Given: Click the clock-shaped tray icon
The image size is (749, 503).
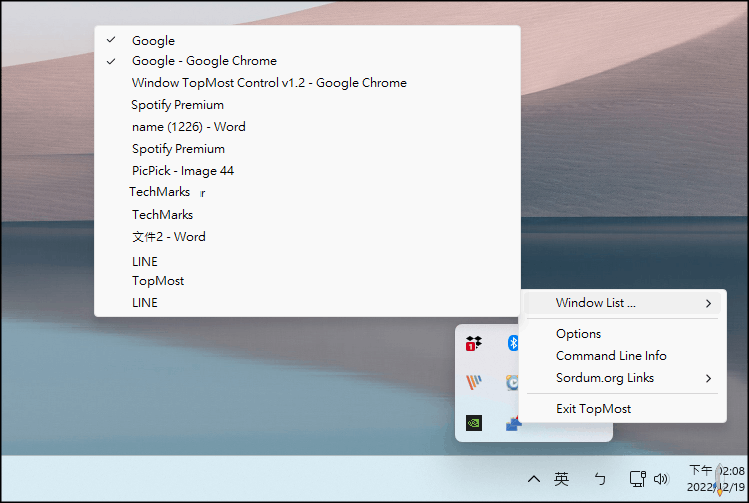Looking at the screenshot, I should tap(512, 383).
